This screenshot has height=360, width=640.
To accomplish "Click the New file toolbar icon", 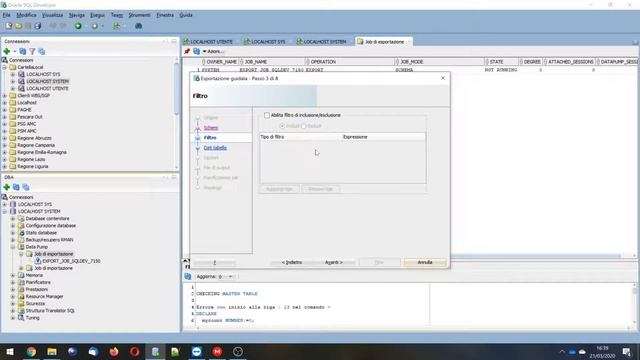I will click(x=9, y=26).
